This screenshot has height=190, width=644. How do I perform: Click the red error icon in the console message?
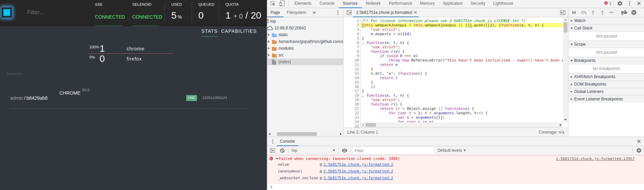click(272, 158)
